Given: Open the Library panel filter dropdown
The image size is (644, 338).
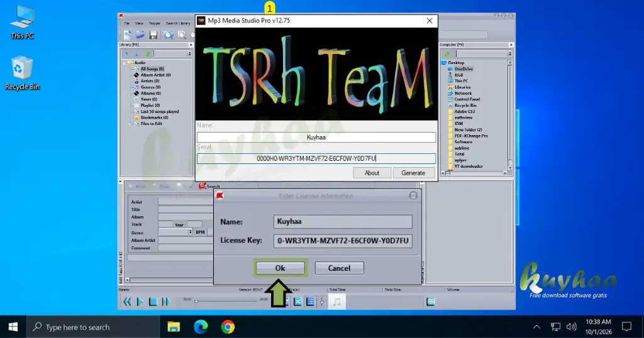Looking at the screenshot, I should click(189, 54).
